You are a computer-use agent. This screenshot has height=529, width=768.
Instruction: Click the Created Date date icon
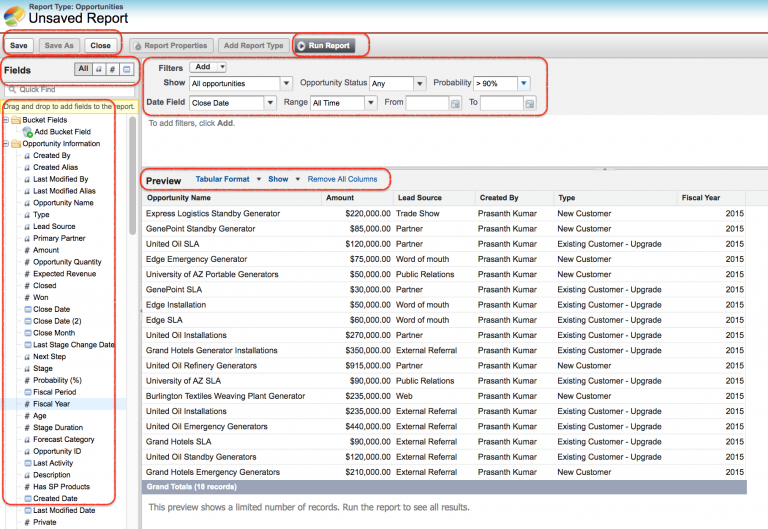coord(28,498)
